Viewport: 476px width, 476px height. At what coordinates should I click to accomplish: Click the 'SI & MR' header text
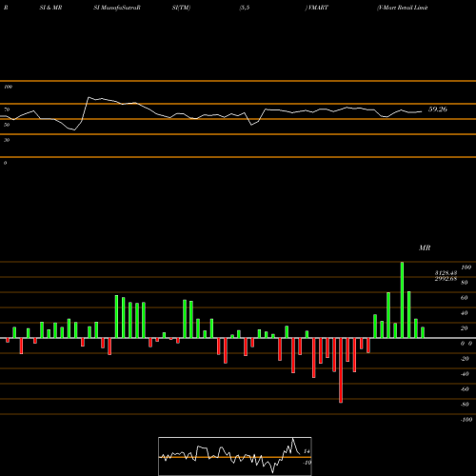coord(50,8)
